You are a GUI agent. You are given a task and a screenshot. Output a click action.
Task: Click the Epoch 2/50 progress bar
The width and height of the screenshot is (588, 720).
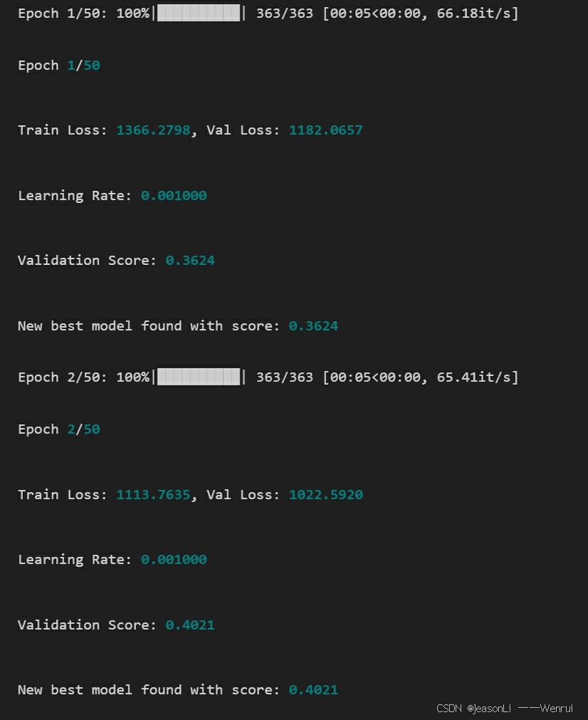[199, 377]
